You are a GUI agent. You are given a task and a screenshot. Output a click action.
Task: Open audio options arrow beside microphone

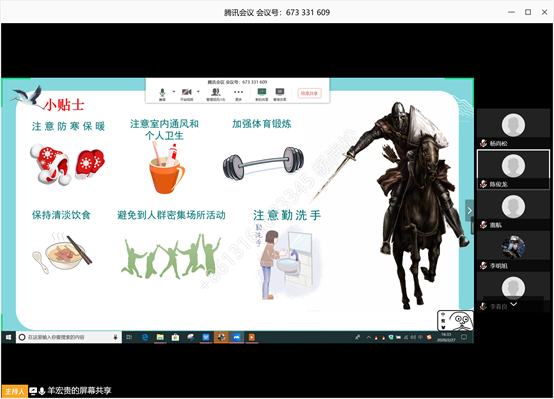pos(173,92)
